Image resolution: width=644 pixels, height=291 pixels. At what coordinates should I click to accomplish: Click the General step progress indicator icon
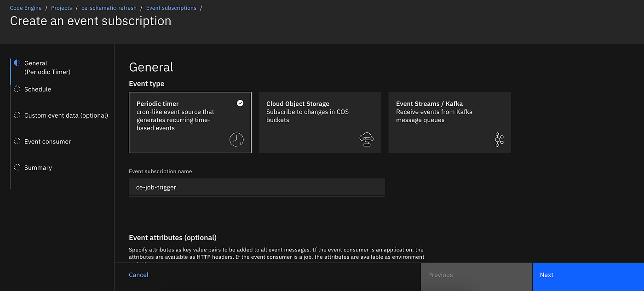(x=17, y=63)
